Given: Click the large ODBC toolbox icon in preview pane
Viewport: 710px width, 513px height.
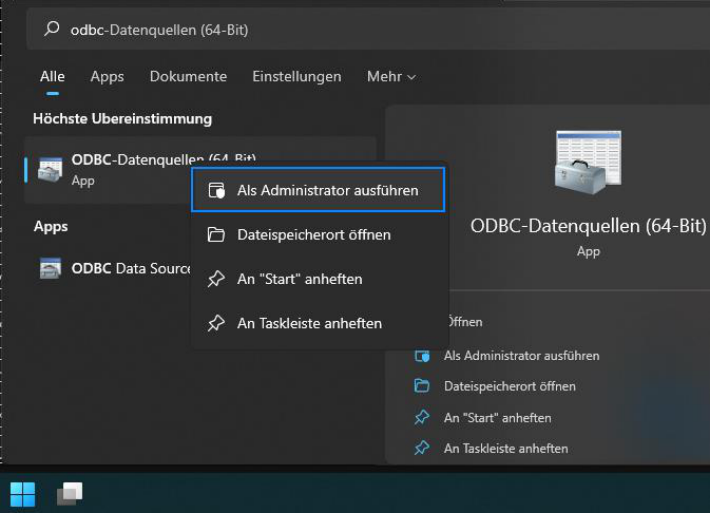Looking at the screenshot, I should (588, 163).
